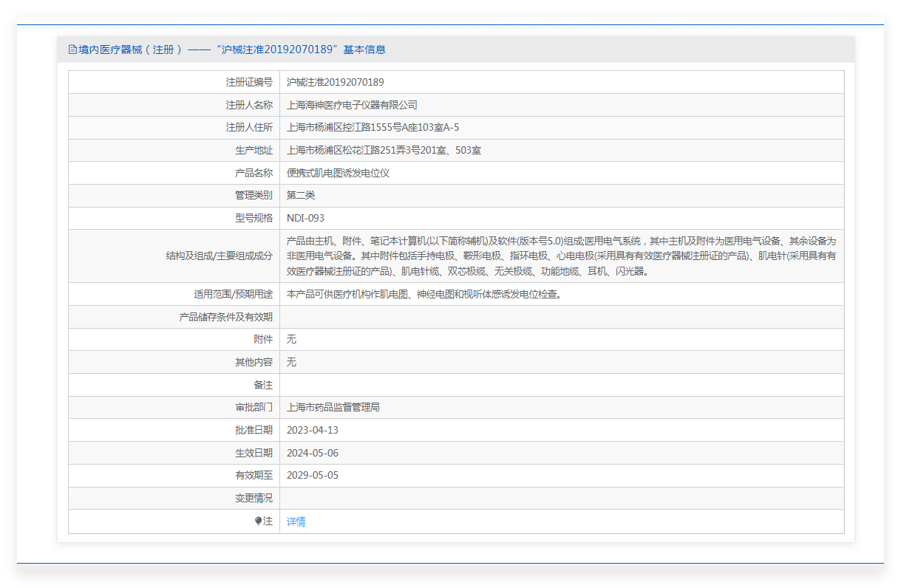Click the 管理类别 label

click(x=254, y=195)
